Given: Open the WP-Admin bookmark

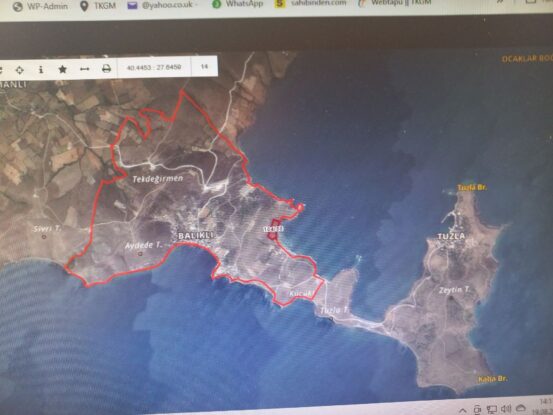Looking at the screenshot, I should tap(40, 6).
